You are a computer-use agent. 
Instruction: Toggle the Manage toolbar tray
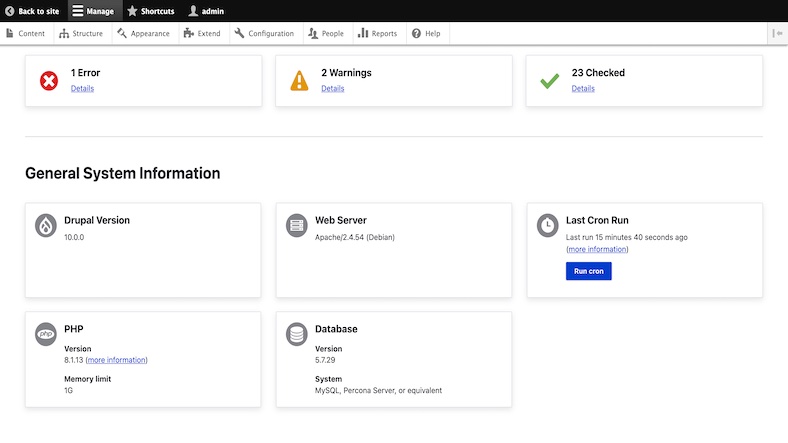coord(93,11)
